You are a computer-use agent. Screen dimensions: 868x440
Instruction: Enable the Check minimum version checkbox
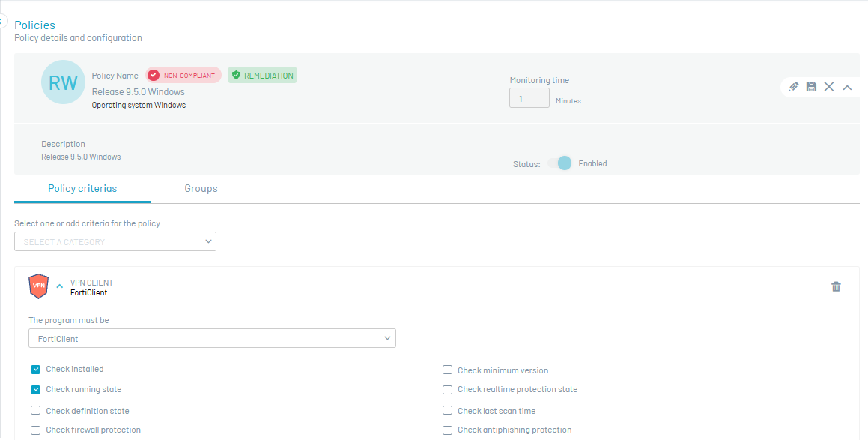tap(448, 370)
